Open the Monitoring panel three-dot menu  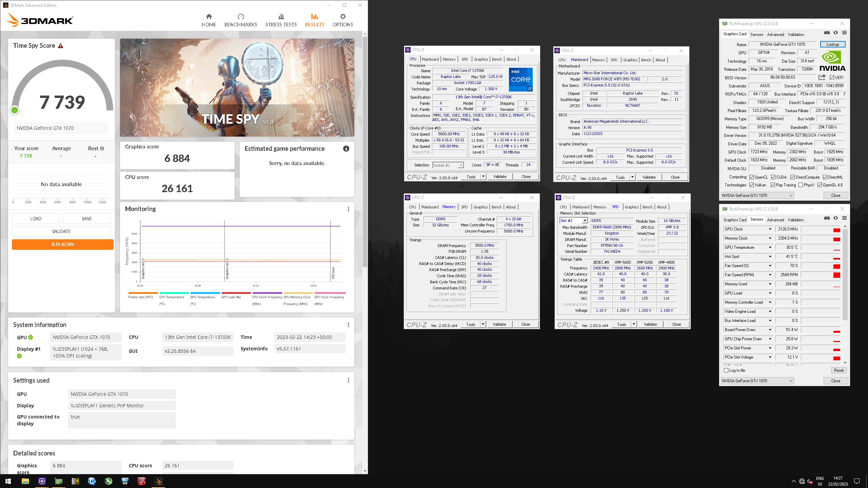click(348, 209)
